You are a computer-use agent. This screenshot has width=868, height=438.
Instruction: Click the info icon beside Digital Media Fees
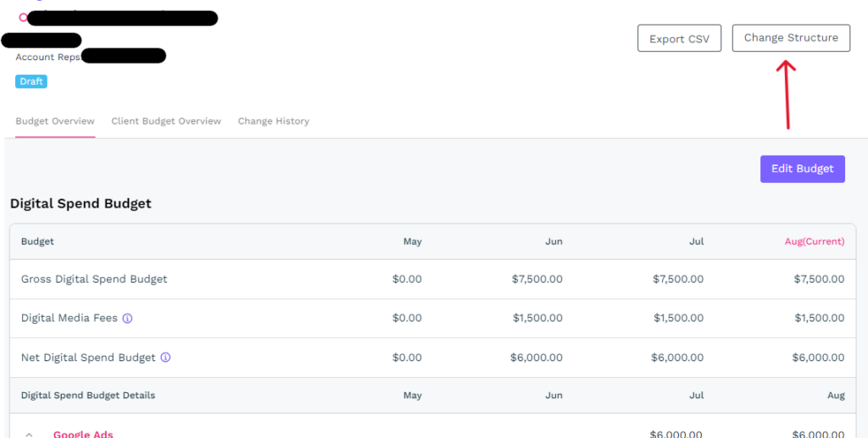coord(128,319)
